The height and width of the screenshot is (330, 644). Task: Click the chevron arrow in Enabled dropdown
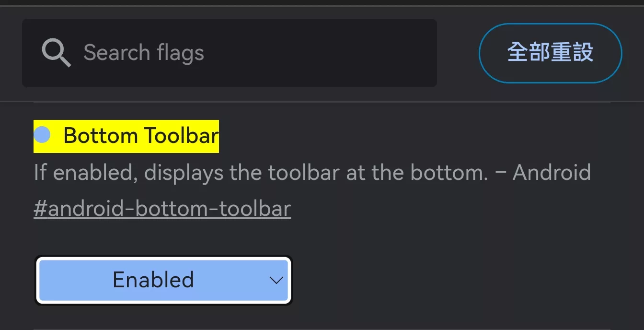[x=276, y=280]
